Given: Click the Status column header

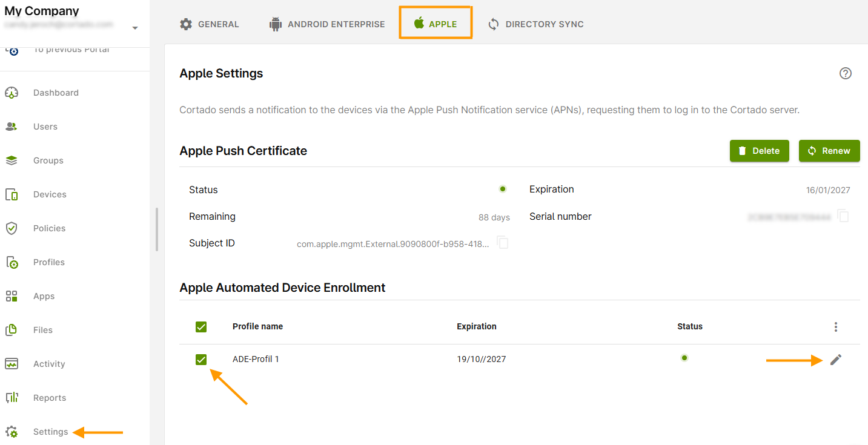Looking at the screenshot, I should coord(690,326).
